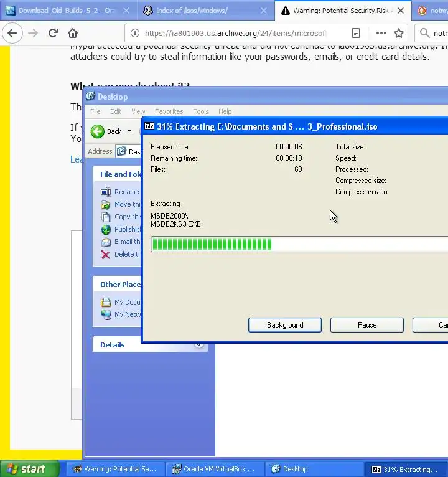Click the Windows start button

click(x=30, y=469)
